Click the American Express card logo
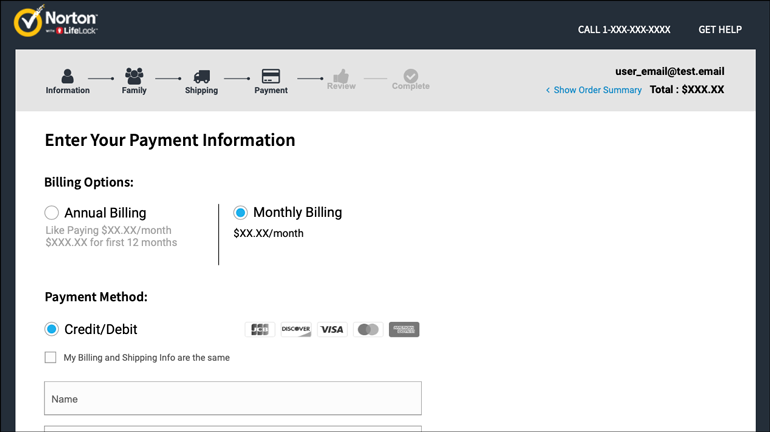The width and height of the screenshot is (770, 432). [404, 329]
